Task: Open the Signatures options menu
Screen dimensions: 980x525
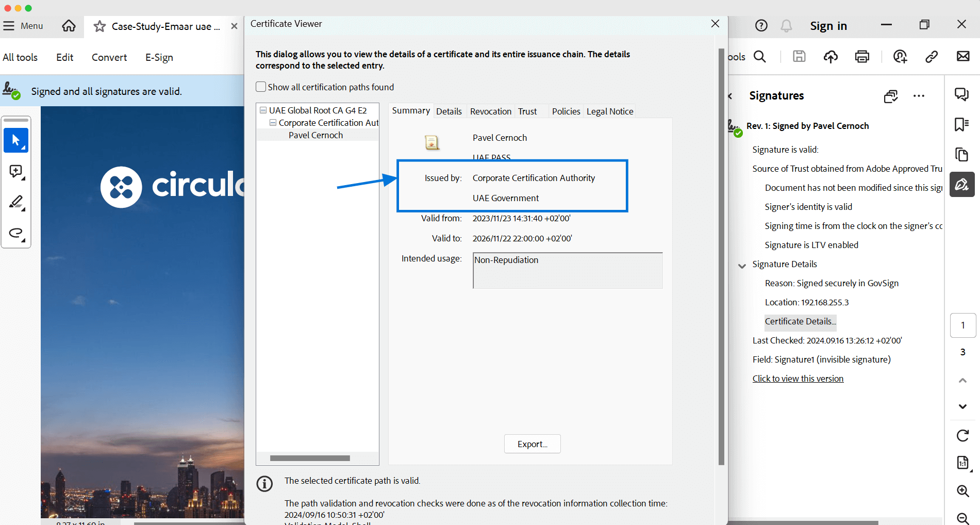Action: pyautogui.click(x=919, y=96)
